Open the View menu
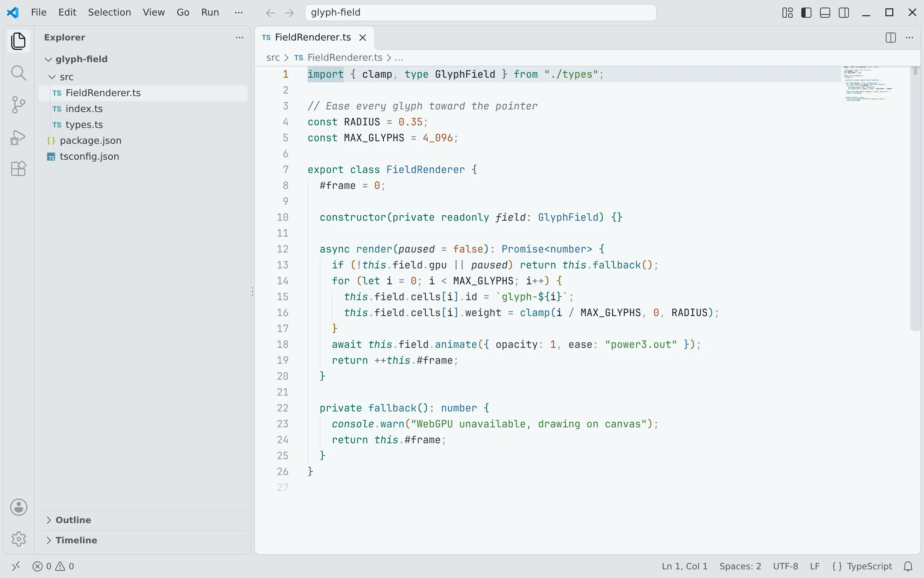The width and height of the screenshot is (924, 578). (x=153, y=13)
